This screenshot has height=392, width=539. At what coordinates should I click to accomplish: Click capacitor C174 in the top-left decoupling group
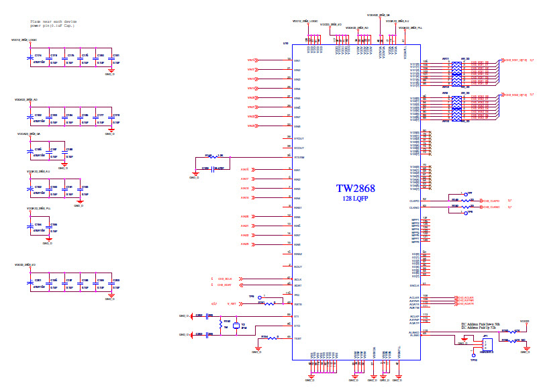tap(31, 58)
